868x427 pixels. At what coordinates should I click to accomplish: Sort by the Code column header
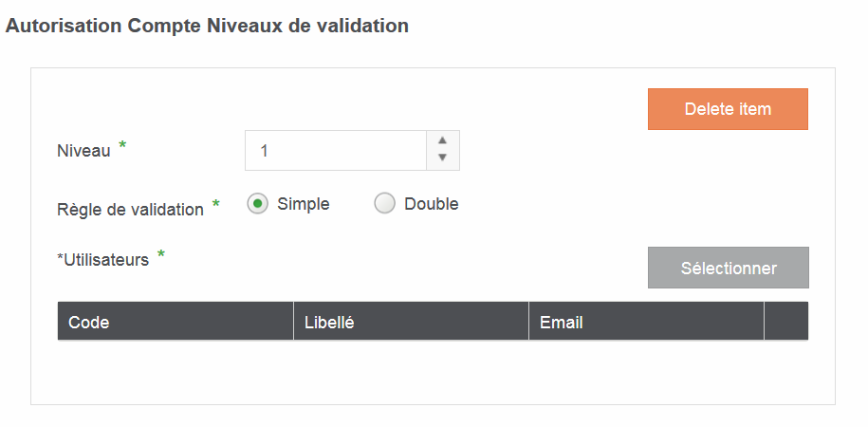[89, 323]
